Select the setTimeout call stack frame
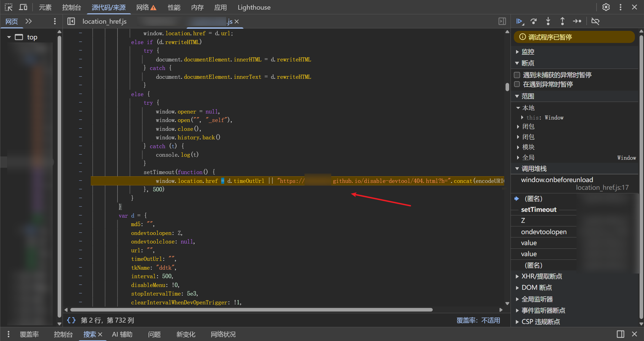This screenshot has width=644, height=341. [x=539, y=210]
